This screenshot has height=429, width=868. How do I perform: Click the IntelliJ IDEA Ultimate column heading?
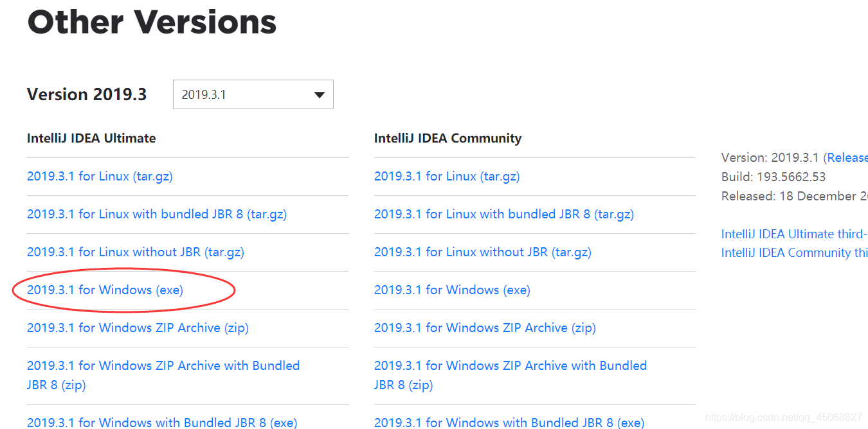click(91, 138)
